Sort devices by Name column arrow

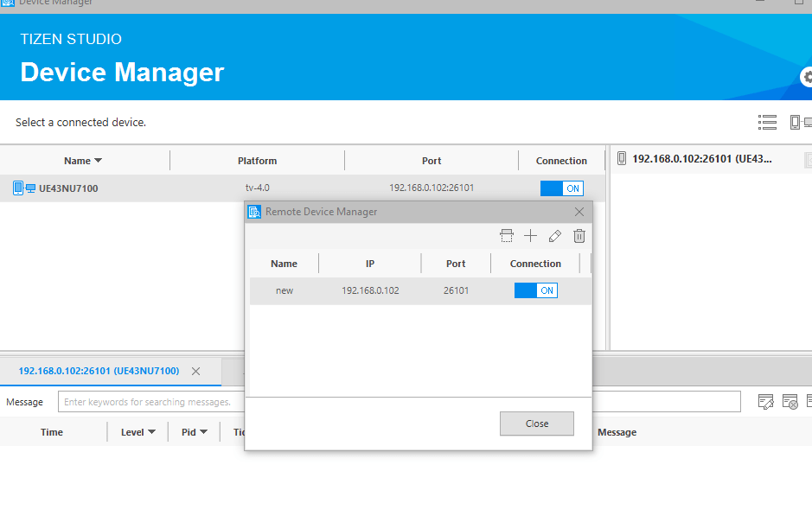pos(98,161)
